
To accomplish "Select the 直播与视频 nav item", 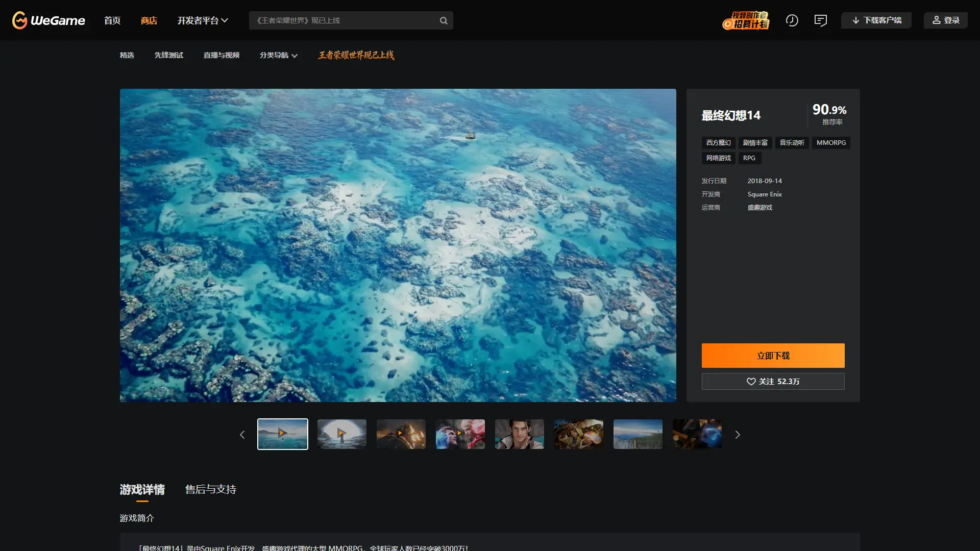I will tap(221, 55).
